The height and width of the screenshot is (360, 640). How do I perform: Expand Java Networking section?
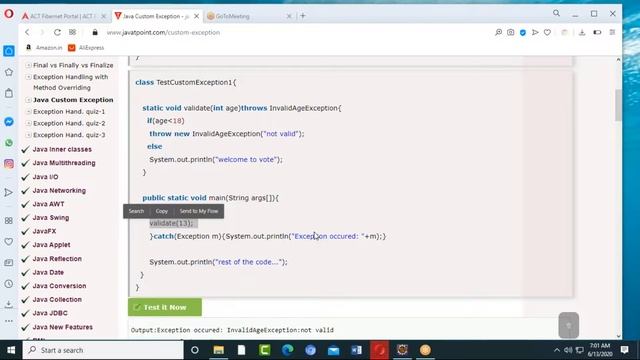click(x=59, y=191)
